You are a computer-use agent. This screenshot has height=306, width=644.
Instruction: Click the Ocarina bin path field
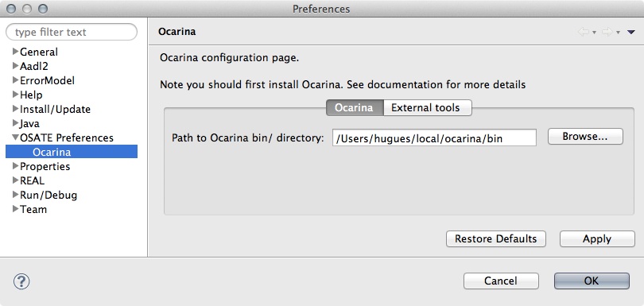click(434, 138)
